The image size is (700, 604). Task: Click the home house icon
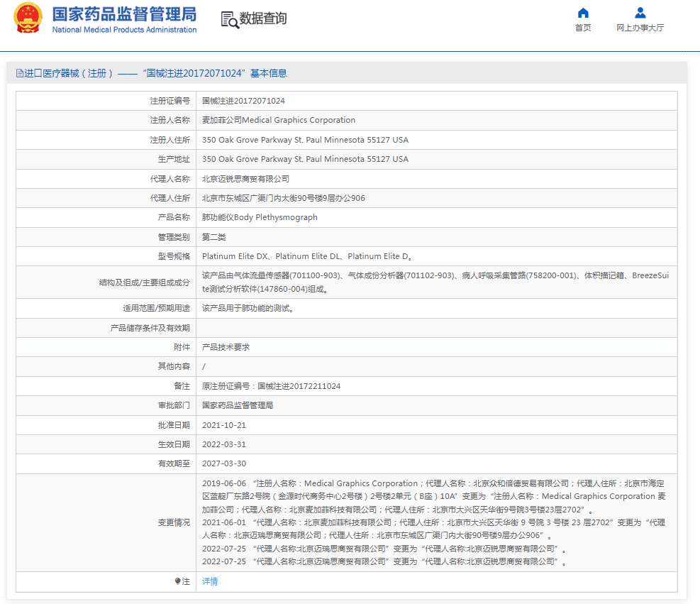[583, 13]
